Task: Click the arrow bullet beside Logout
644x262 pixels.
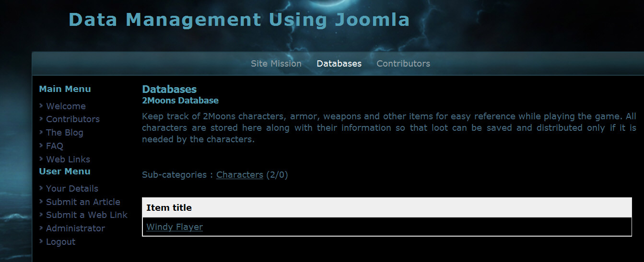Action: tap(42, 241)
